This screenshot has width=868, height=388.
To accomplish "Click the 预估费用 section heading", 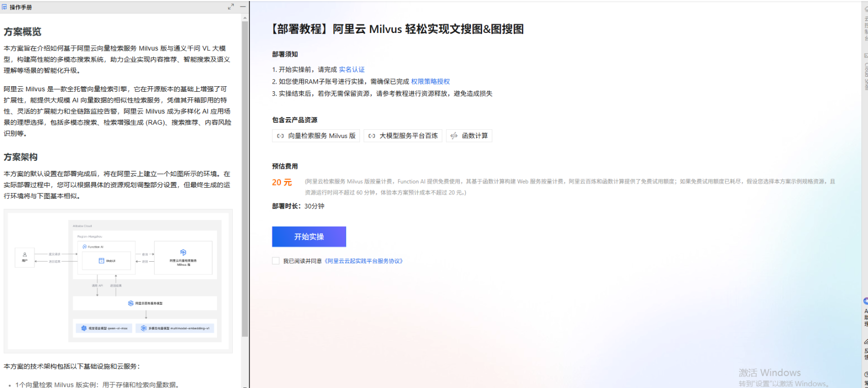I will click(x=285, y=166).
